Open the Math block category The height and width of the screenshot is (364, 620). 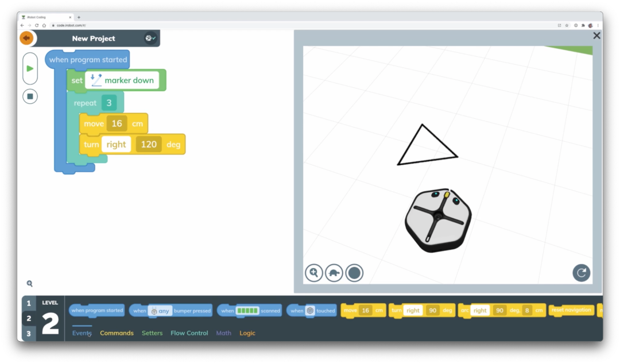coord(223,333)
